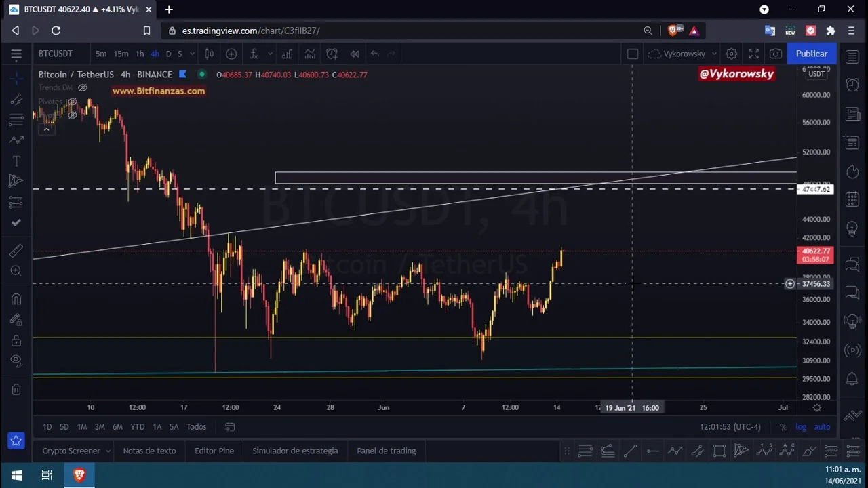Toggle auto scale for the price axis
Screen dimensions: 868x488
pyautogui.click(x=822, y=426)
